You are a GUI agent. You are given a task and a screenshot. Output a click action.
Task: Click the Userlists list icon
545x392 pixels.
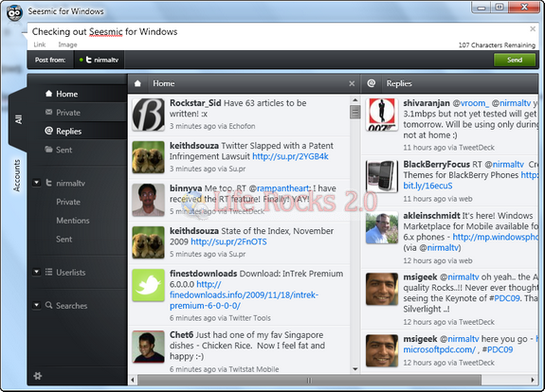pyautogui.click(x=48, y=272)
